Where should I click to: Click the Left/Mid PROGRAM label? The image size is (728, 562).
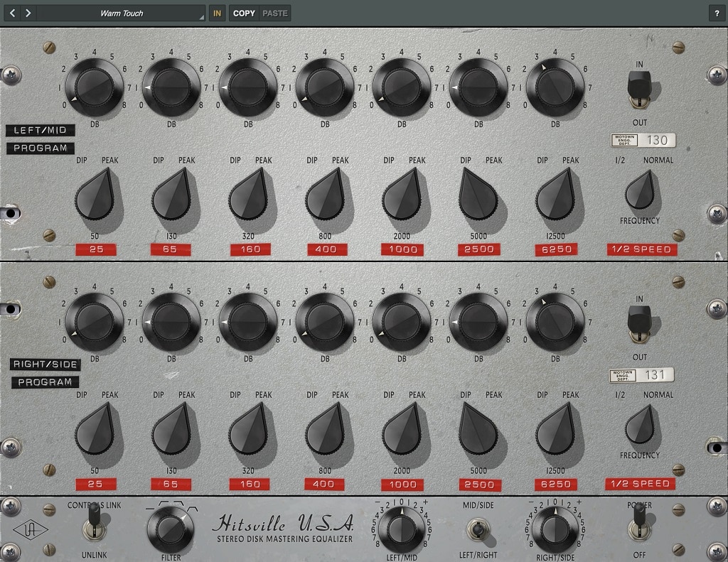point(41,148)
